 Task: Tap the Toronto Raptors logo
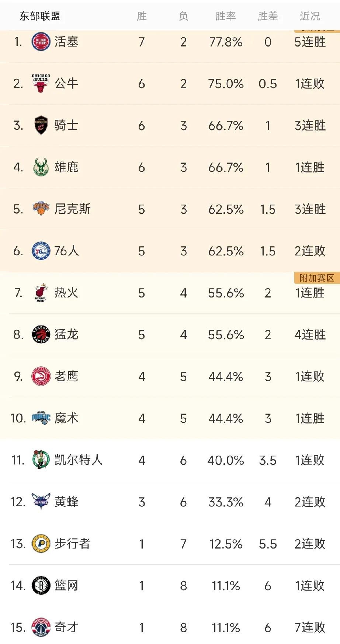[41, 334]
